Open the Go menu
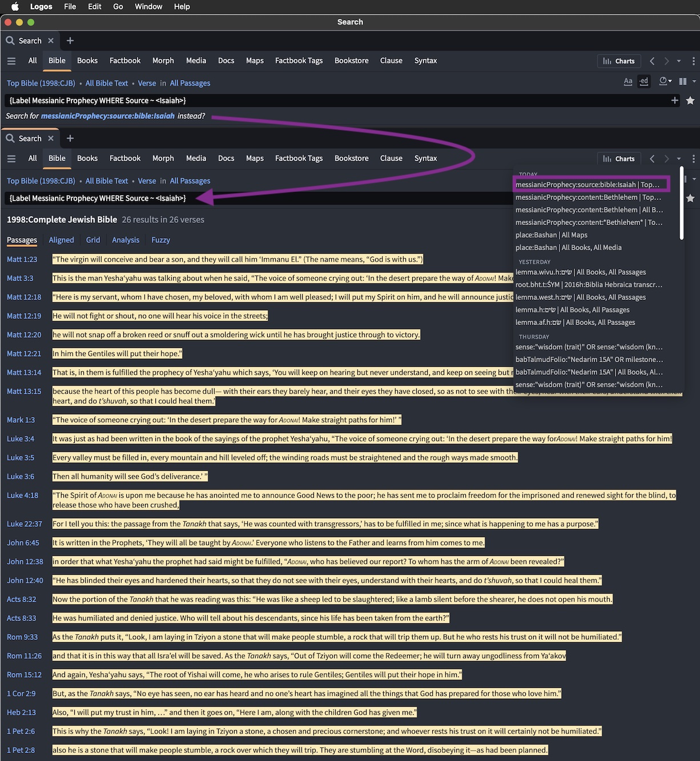Screen dimensions: 700x761 tap(118, 6)
